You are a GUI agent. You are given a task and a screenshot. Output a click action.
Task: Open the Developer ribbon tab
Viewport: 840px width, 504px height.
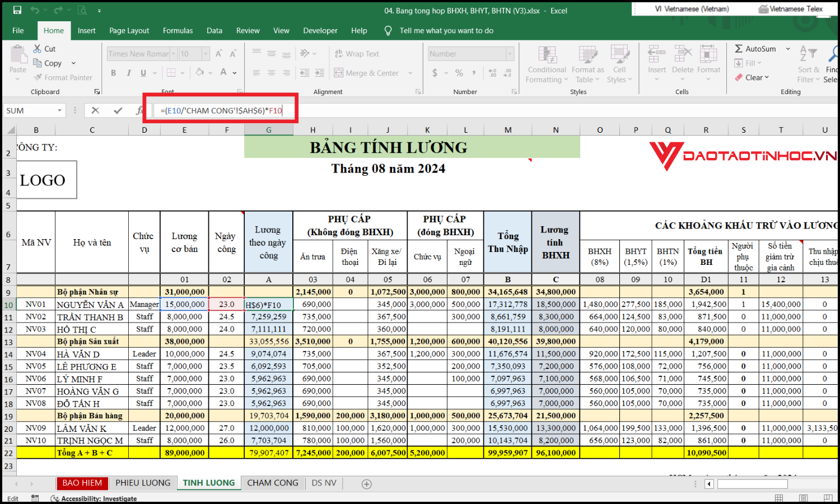[x=320, y=31]
